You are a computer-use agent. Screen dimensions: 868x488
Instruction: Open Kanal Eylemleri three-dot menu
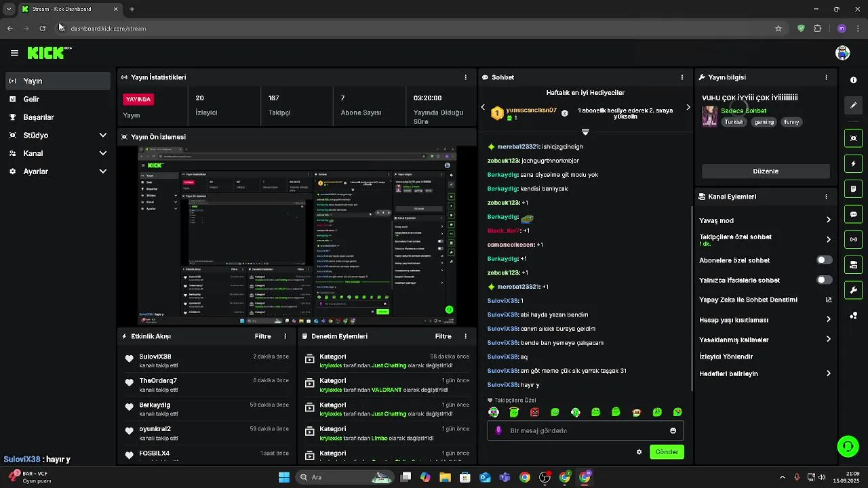[826, 197]
